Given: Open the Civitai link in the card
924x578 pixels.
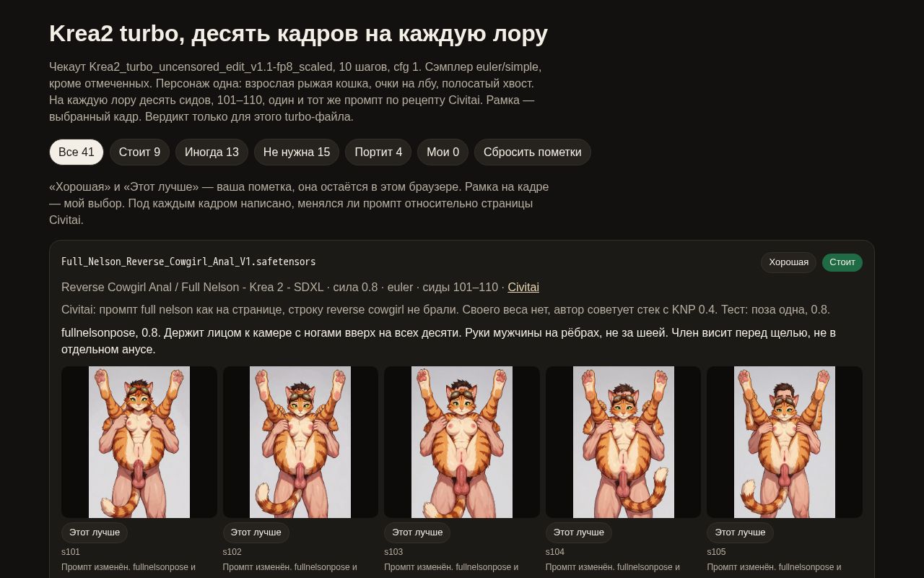Looking at the screenshot, I should (523, 287).
